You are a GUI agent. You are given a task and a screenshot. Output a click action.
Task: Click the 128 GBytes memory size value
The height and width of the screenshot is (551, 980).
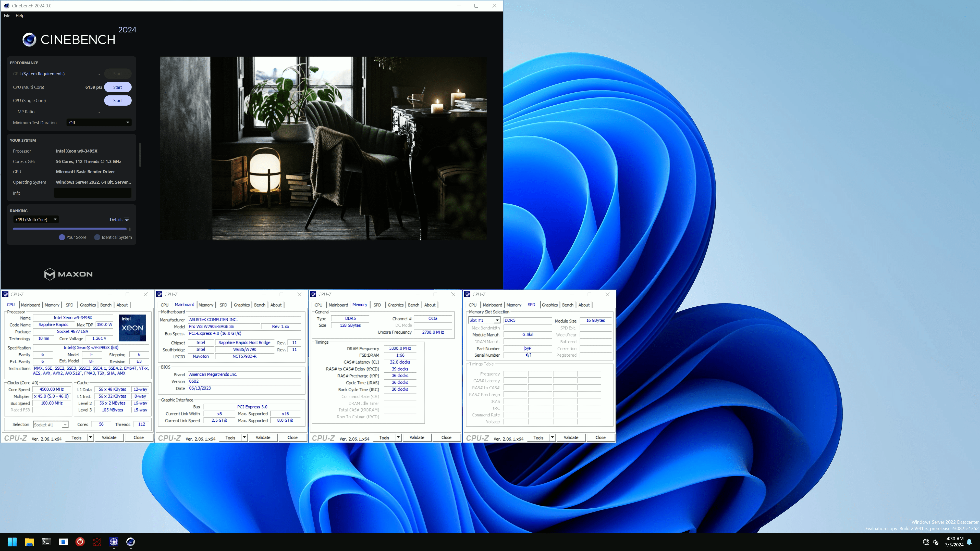[350, 325]
